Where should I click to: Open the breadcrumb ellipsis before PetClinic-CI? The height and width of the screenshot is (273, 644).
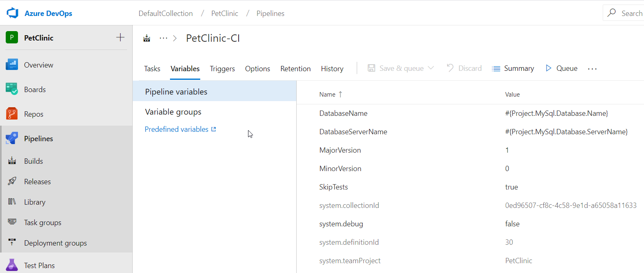pyautogui.click(x=163, y=38)
